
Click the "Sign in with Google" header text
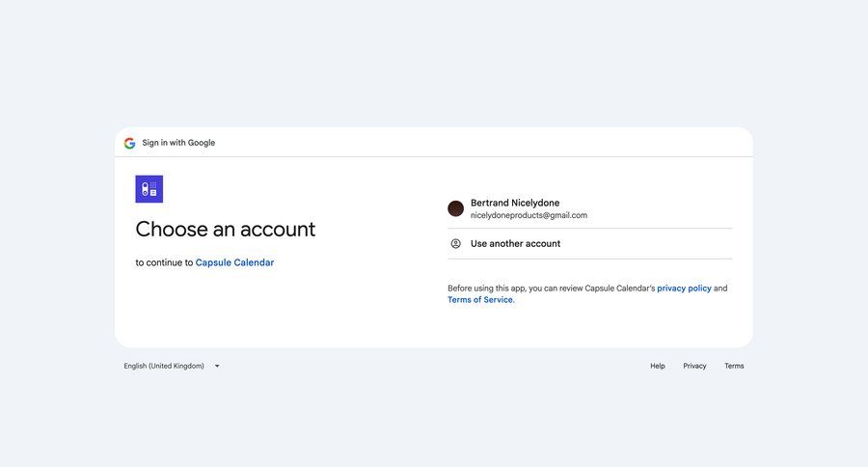(x=178, y=143)
